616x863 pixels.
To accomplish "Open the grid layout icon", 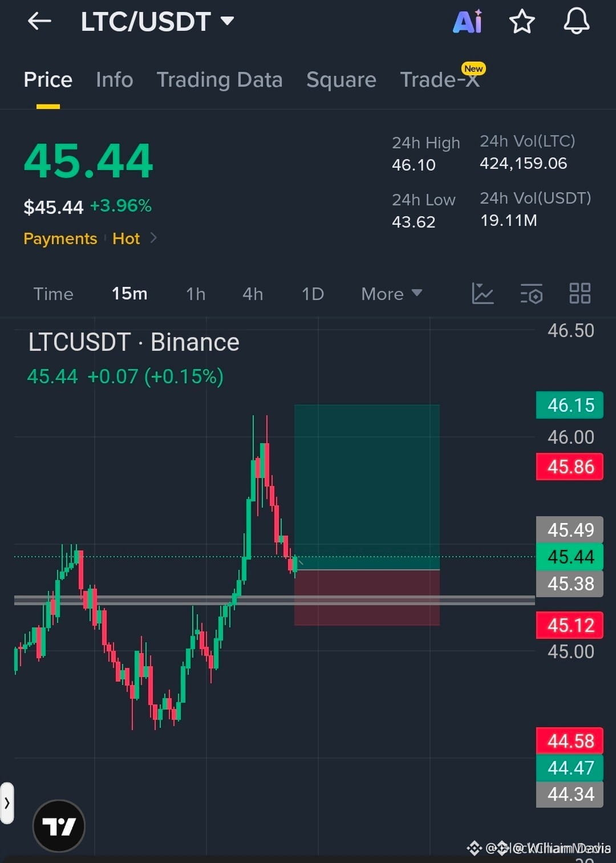I will [580, 293].
